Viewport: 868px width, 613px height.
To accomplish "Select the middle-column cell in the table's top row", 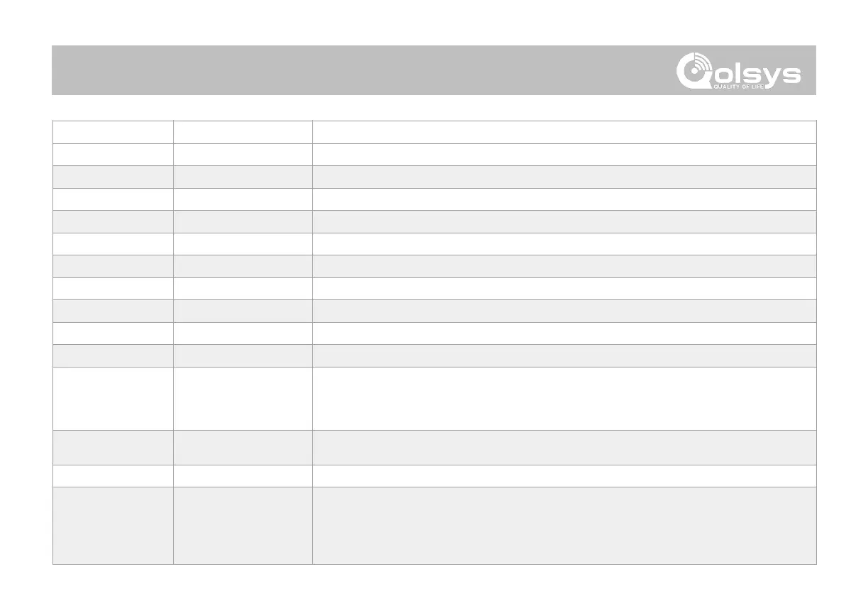I will point(243,132).
